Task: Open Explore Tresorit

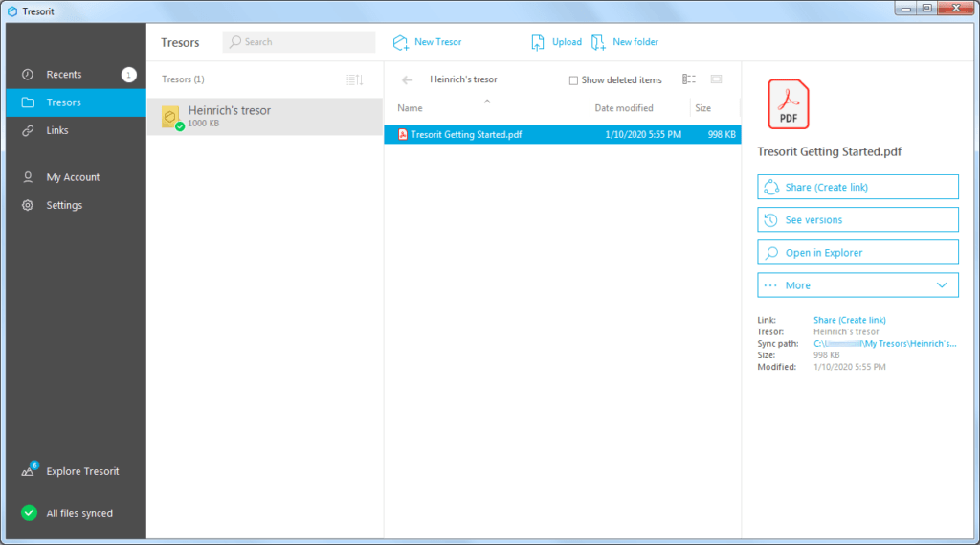Action: 76,471
